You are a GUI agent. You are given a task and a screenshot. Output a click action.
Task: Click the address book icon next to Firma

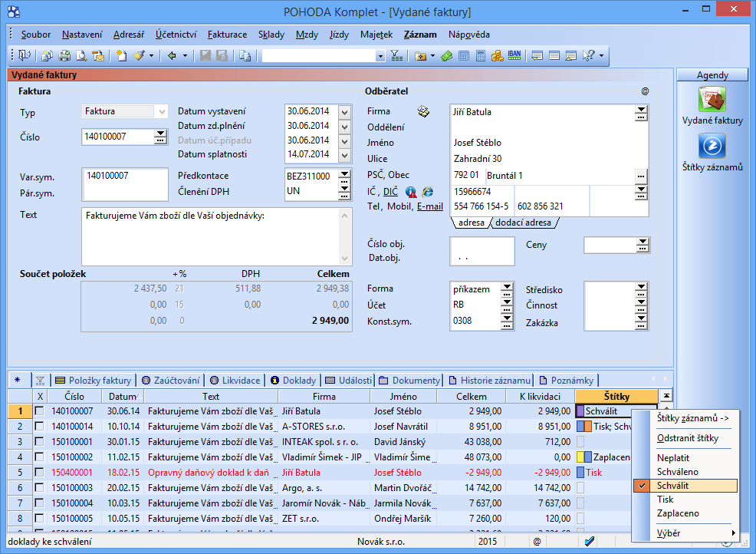pos(423,111)
